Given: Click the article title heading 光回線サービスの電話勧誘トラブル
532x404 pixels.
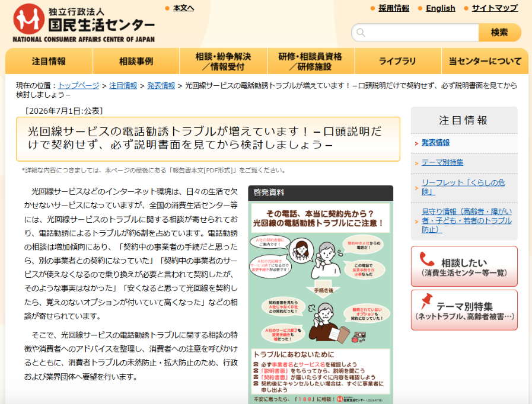Looking at the screenshot, I should pos(205,138).
